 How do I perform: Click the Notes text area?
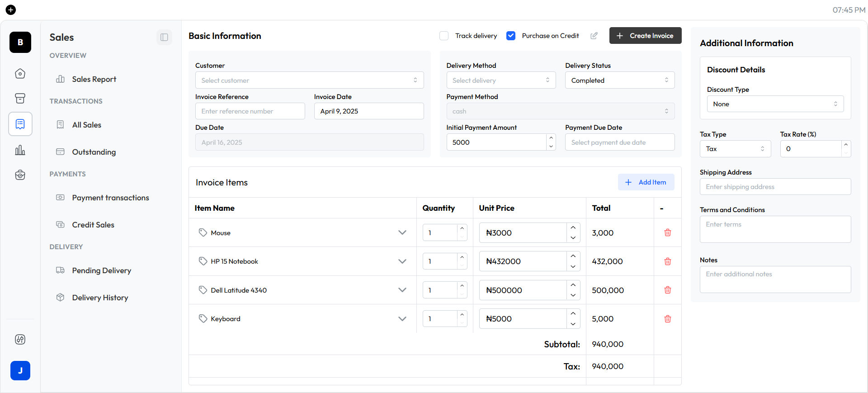click(x=775, y=279)
